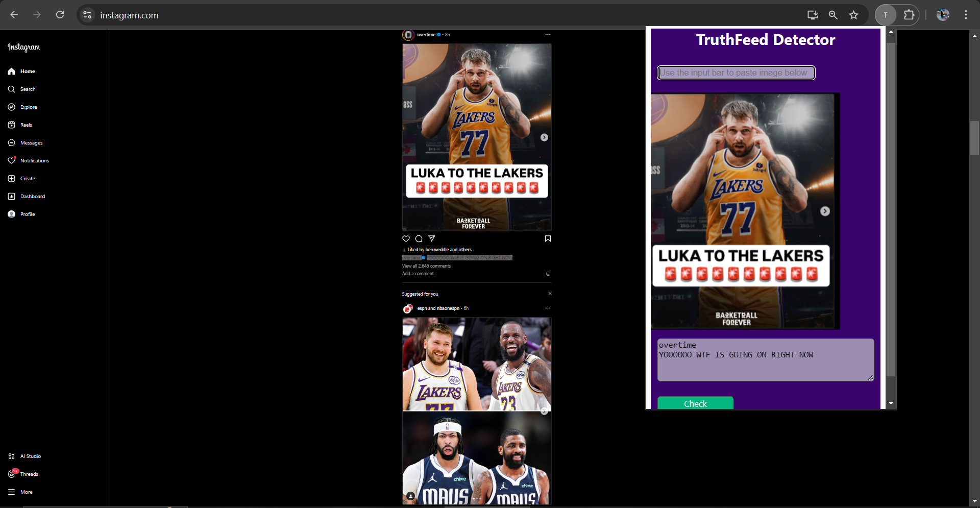Open the TruthFeed extension icon labeled T
This screenshot has width=980, height=508.
(886, 15)
